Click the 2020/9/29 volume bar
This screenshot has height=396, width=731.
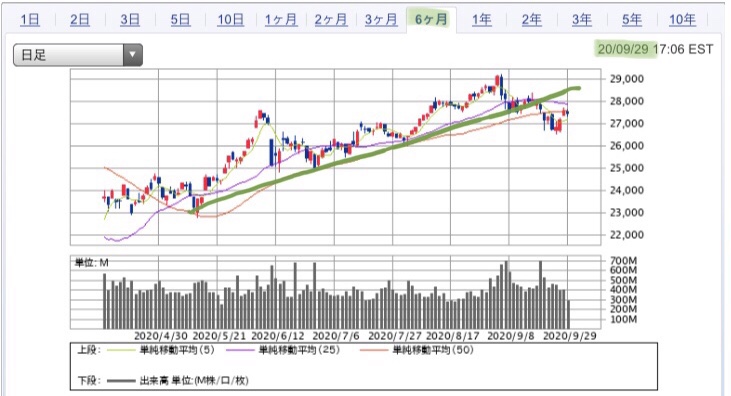coord(568,314)
